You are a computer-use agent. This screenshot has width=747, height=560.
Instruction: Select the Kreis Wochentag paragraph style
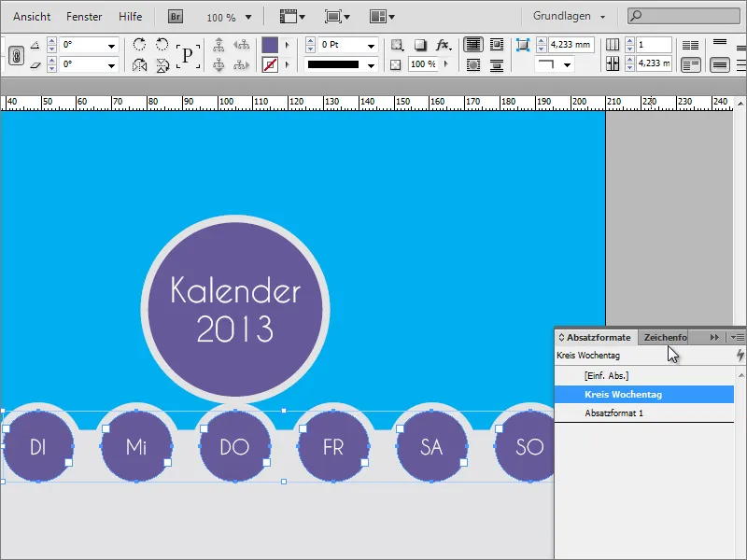pos(644,394)
